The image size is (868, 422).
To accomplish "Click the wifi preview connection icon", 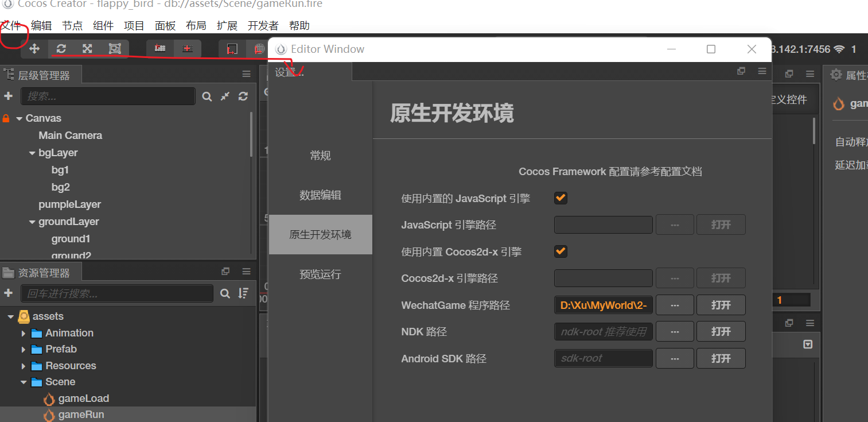I will pyautogui.click(x=839, y=49).
